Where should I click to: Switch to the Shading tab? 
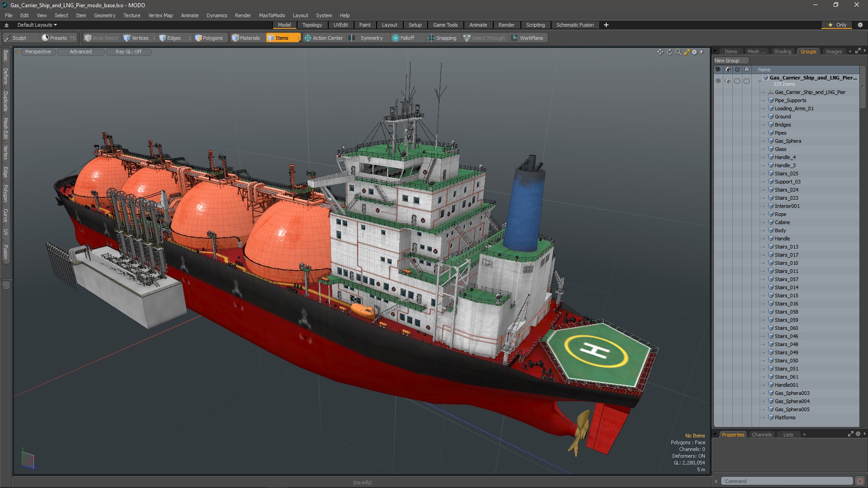pos(782,52)
